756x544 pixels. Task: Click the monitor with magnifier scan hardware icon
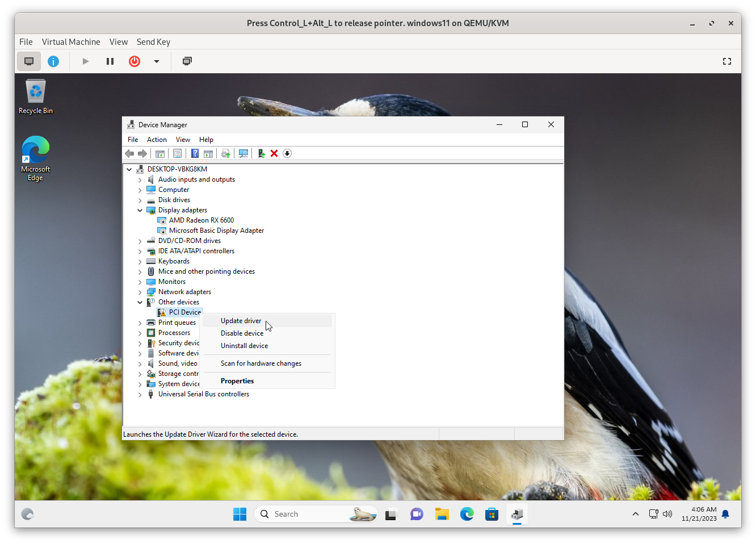point(243,153)
